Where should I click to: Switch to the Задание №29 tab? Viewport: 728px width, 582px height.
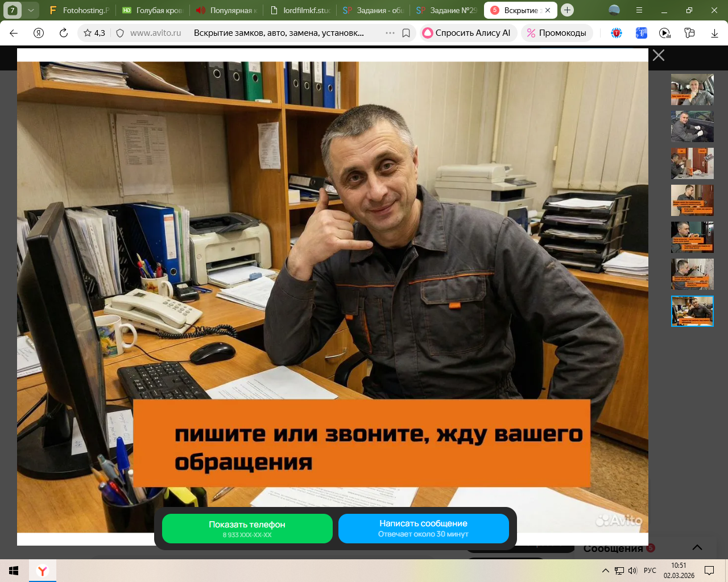pos(446,10)
